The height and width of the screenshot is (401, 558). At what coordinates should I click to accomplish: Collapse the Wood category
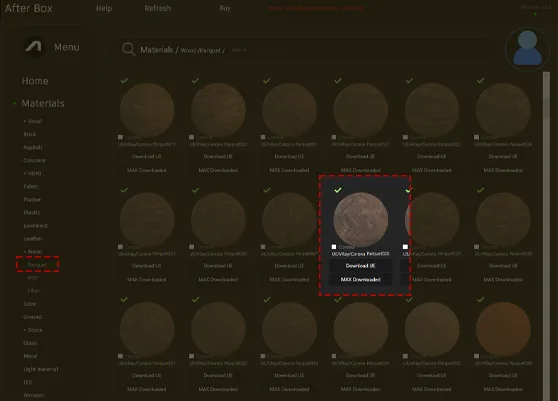pos(33,252)
